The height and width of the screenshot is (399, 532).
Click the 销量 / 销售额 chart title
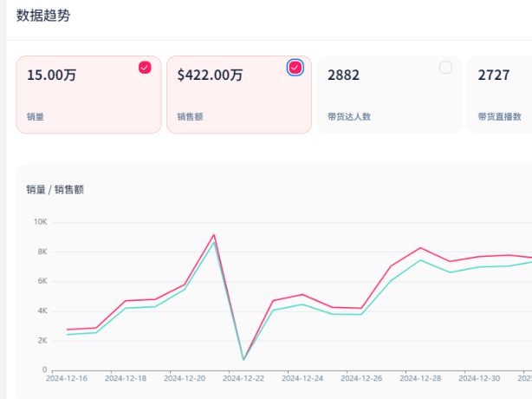55,189
